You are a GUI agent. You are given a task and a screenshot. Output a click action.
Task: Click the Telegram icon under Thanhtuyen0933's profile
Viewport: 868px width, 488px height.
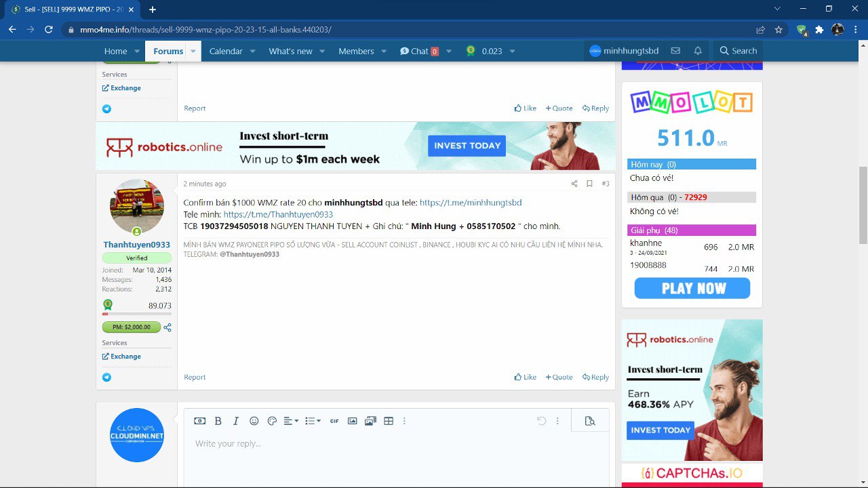106,377
